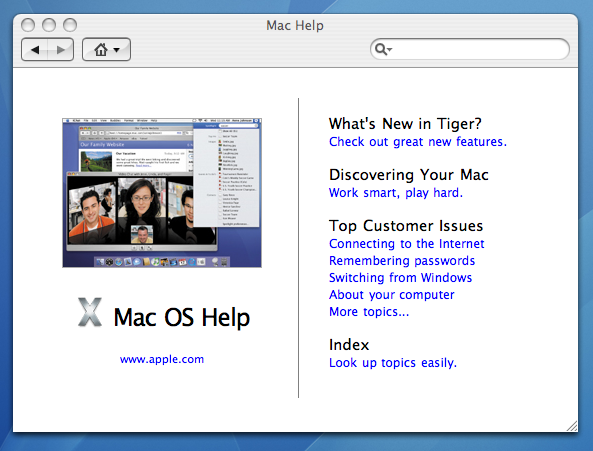Go back with the left arrow button
593x451 pixels.
(x=35, y=50)
